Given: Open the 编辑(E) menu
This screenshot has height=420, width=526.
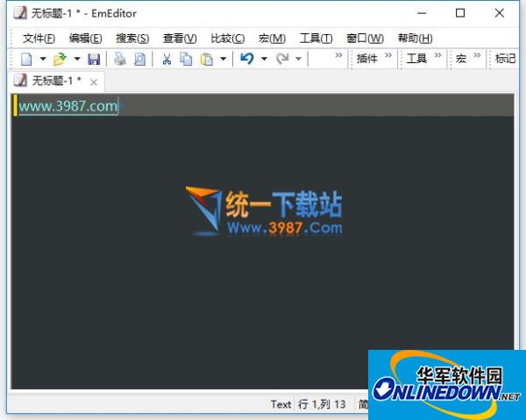Looking at the screenshot, I should (x=86, y=39).
